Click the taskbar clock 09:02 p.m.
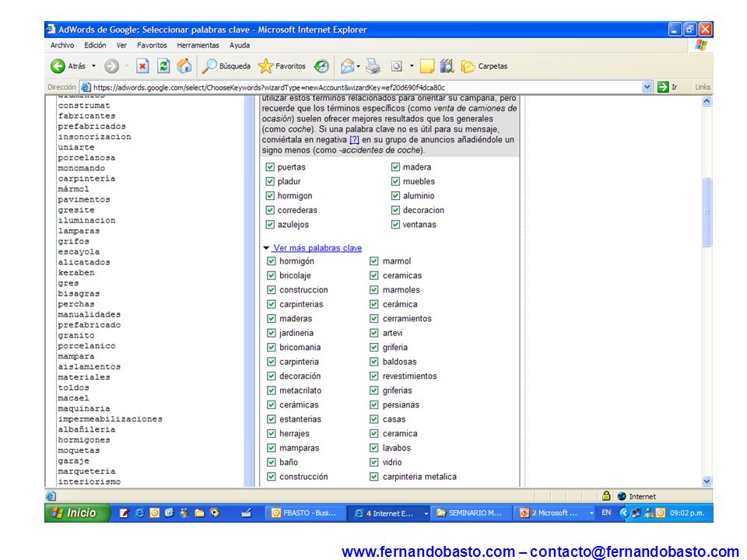Viewport: 747px width, 560px height. pos(687,513)
